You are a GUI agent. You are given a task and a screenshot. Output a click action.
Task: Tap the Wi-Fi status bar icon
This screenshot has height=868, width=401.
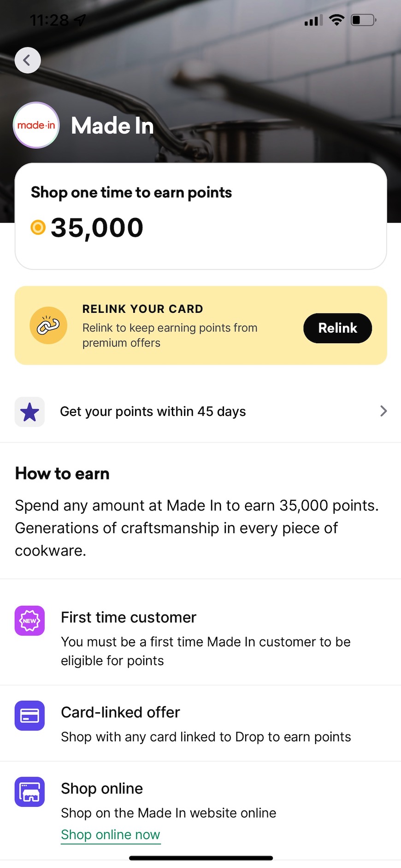(x=337, y=20)
